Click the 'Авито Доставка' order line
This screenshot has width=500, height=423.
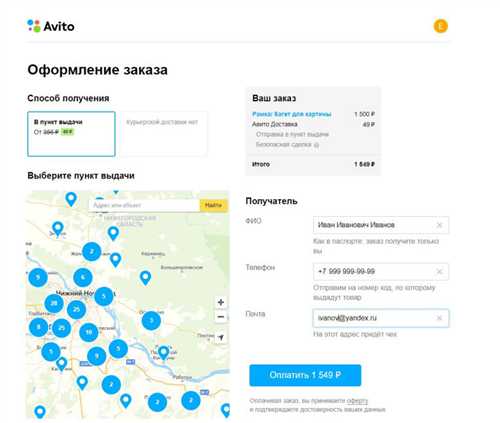click(275, 124)
